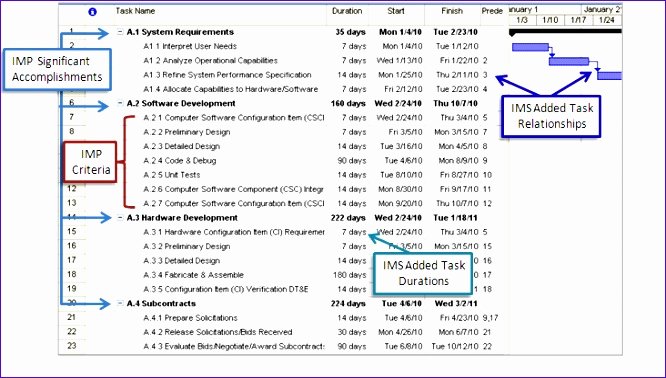Select task 'A.4.1 Prepare Solicitations'
Screen dimensions: 666x378
[x=190, y=318]
